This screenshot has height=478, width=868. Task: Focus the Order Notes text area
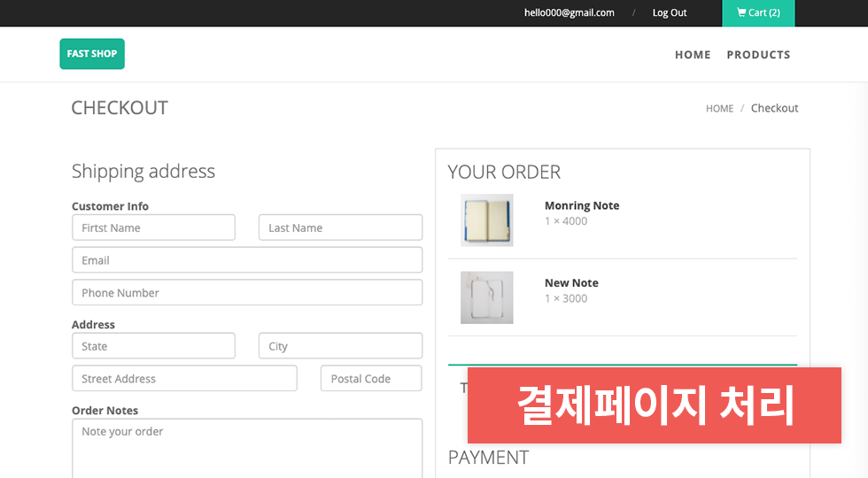tap(247, 448)
